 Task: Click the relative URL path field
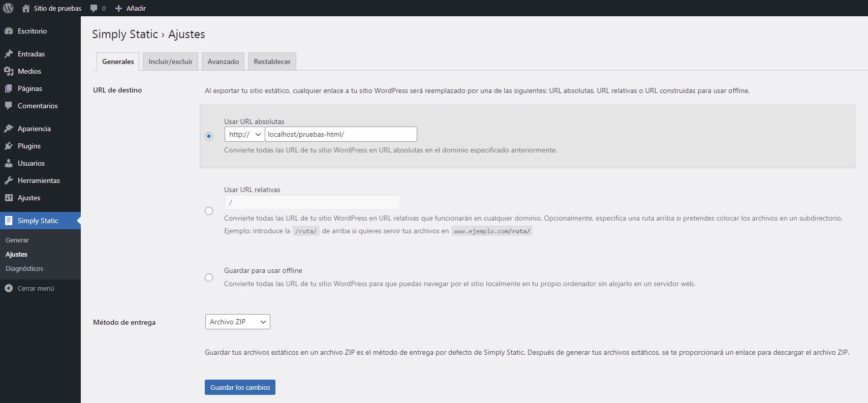coord(312,202)
